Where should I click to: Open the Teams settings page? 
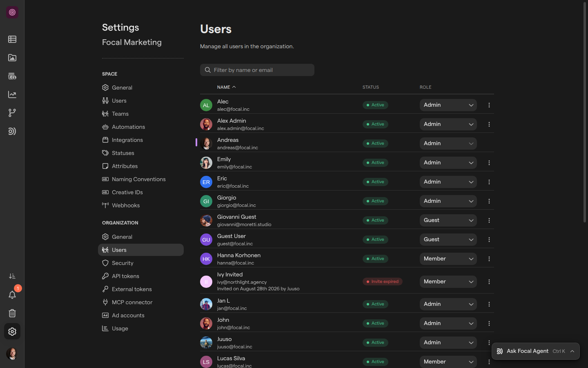click(x=141, y=114)
